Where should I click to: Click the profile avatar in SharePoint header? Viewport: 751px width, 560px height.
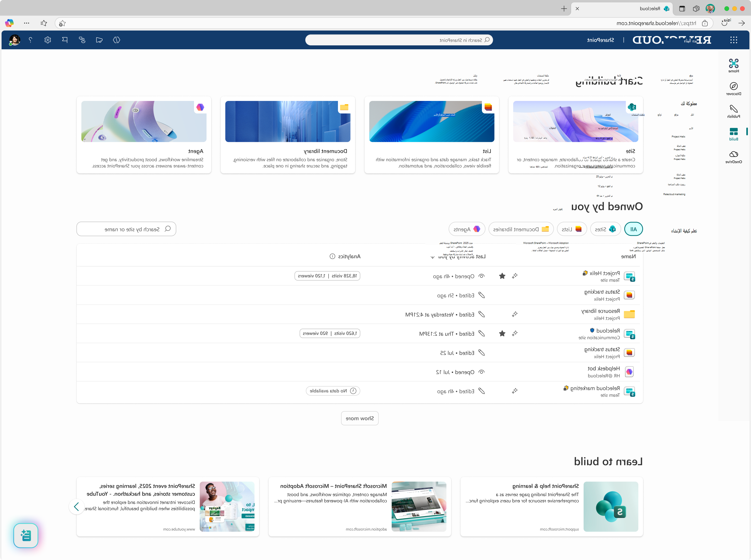click(x=15, y=40)
